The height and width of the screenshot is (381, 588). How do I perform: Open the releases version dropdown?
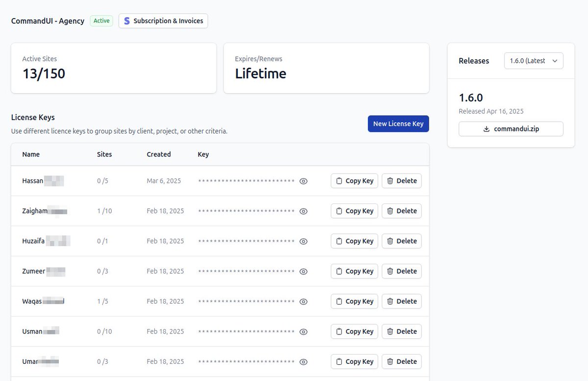[533, 61]
